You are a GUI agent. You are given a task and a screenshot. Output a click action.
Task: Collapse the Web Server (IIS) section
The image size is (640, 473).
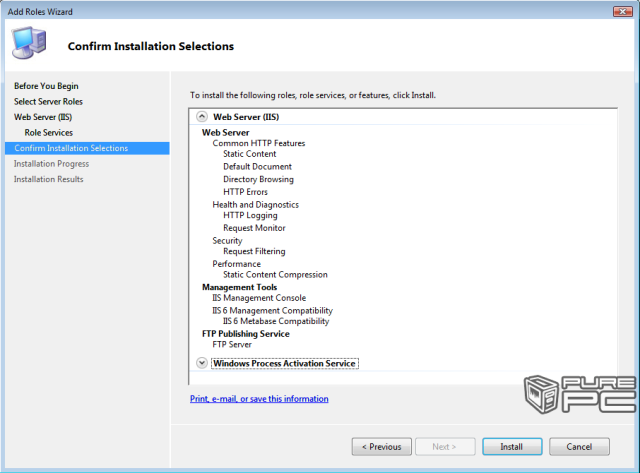coord(202,117)
